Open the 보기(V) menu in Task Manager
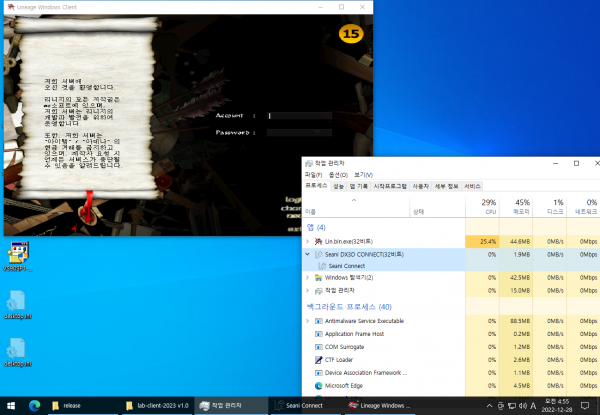 [x=363, y=175]
